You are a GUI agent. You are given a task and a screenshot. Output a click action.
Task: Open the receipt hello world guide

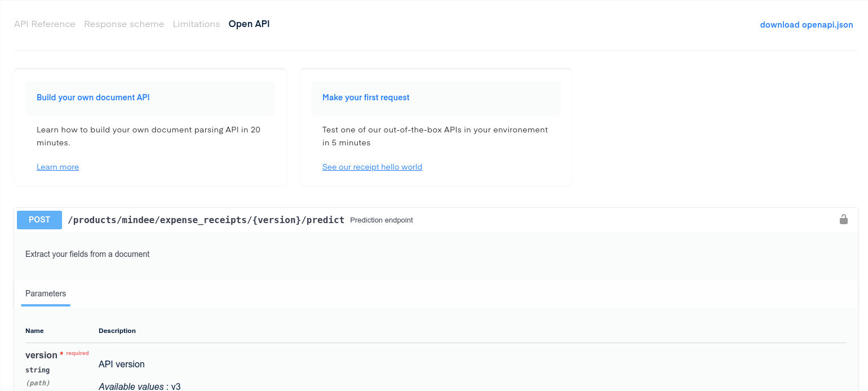[x=372, y=167]
